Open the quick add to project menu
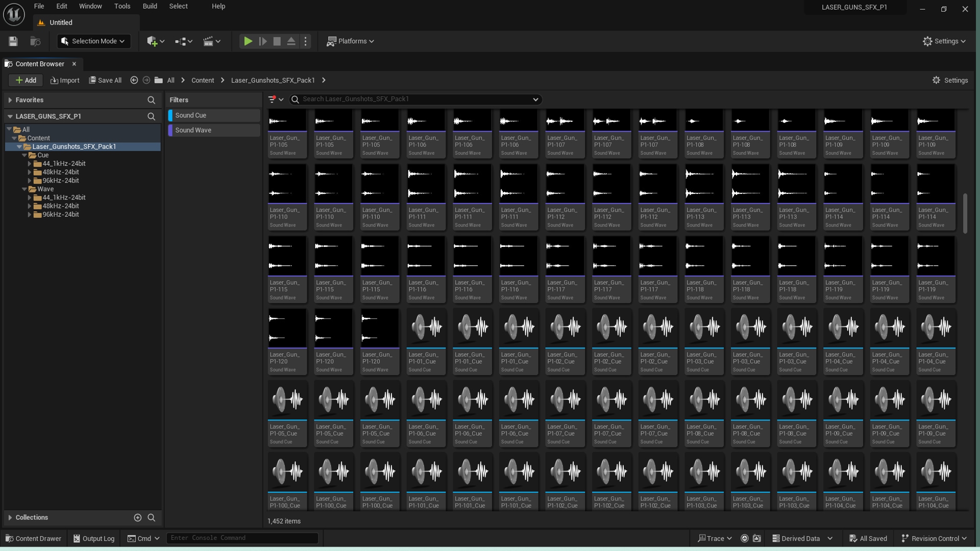 pyautogui.click(x=155, y=41)
